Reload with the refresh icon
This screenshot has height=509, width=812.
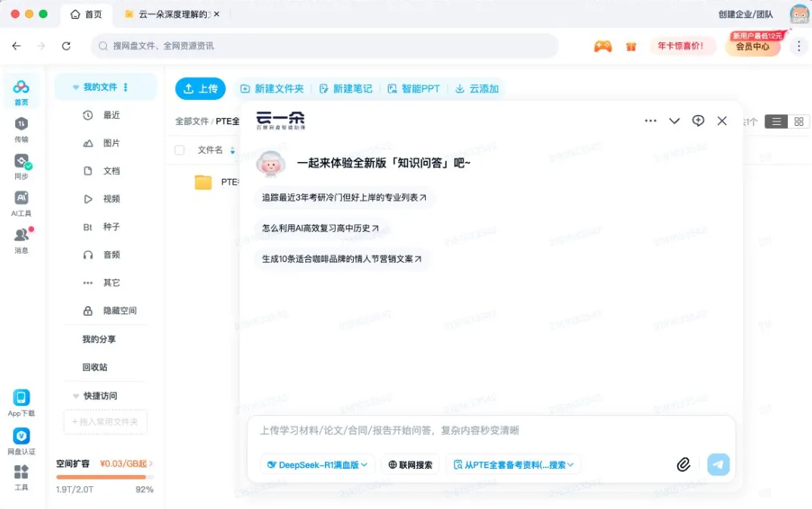coord(67,46)
